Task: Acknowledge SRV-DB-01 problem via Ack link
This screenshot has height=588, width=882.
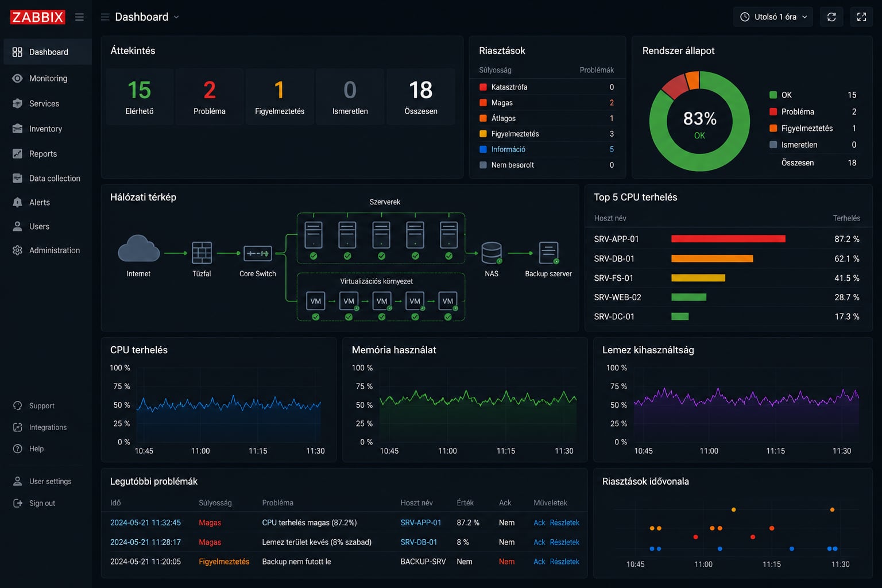Action: pos(539,542)
